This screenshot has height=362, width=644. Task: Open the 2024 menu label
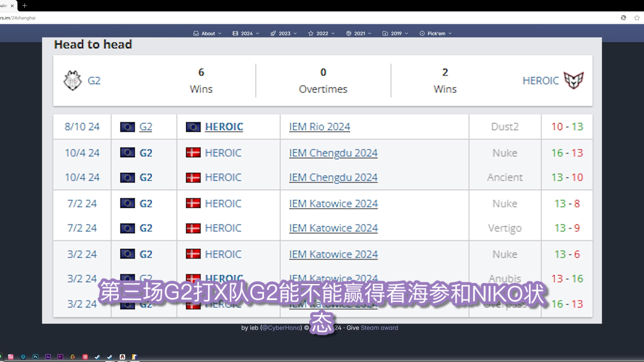tap(247, 34)
